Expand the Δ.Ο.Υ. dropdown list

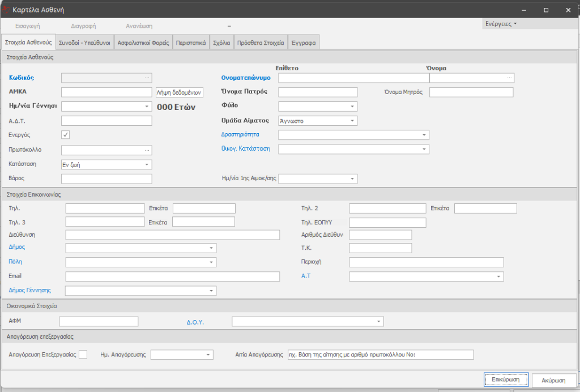click(x=378, y=322)
